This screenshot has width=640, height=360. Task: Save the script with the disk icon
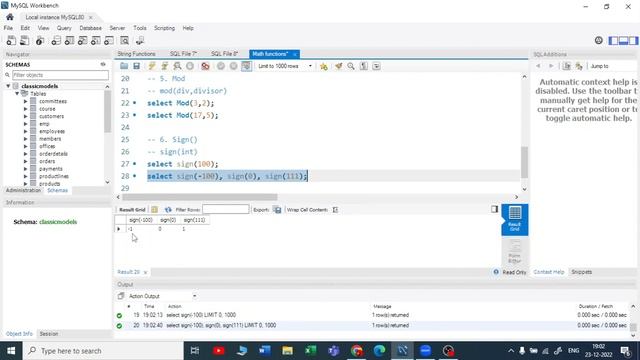(x=136, y=66)
